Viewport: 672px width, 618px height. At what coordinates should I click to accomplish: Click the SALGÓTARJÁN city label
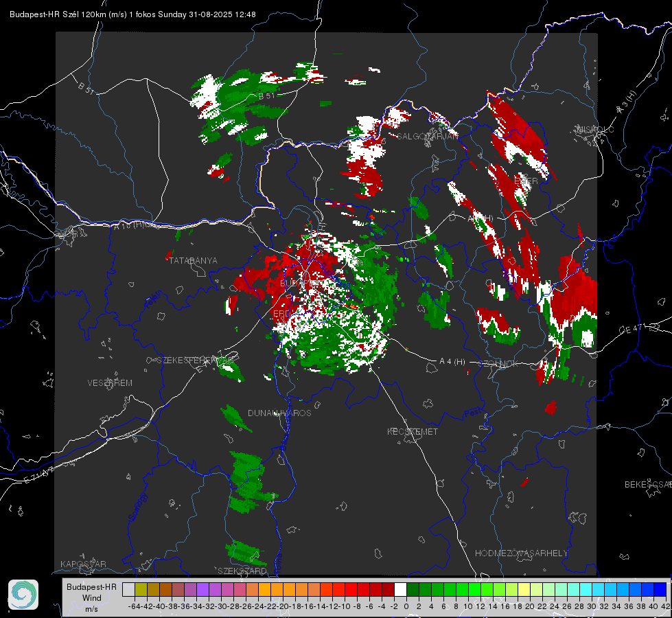click(427, 137)
